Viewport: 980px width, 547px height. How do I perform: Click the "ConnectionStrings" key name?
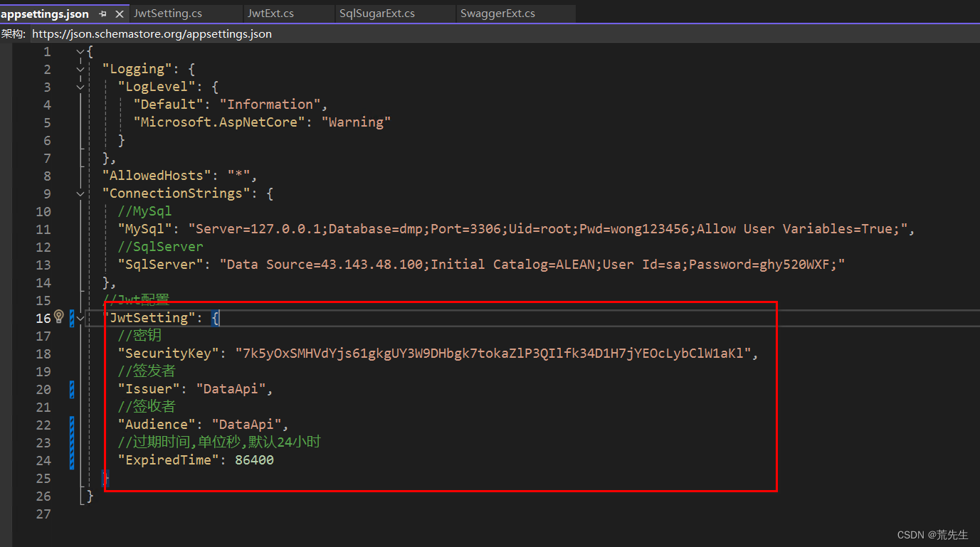pos(176,193)
